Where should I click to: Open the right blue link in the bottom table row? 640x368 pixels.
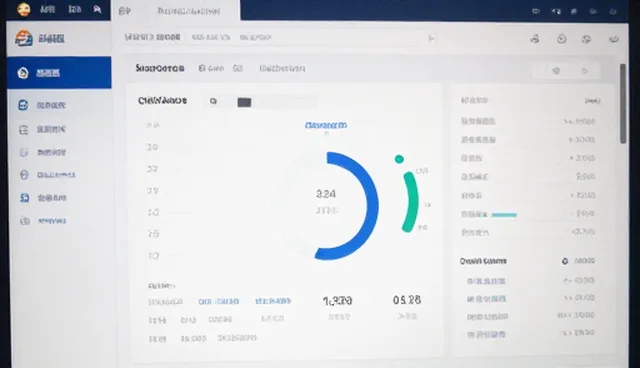click(273, 301)
